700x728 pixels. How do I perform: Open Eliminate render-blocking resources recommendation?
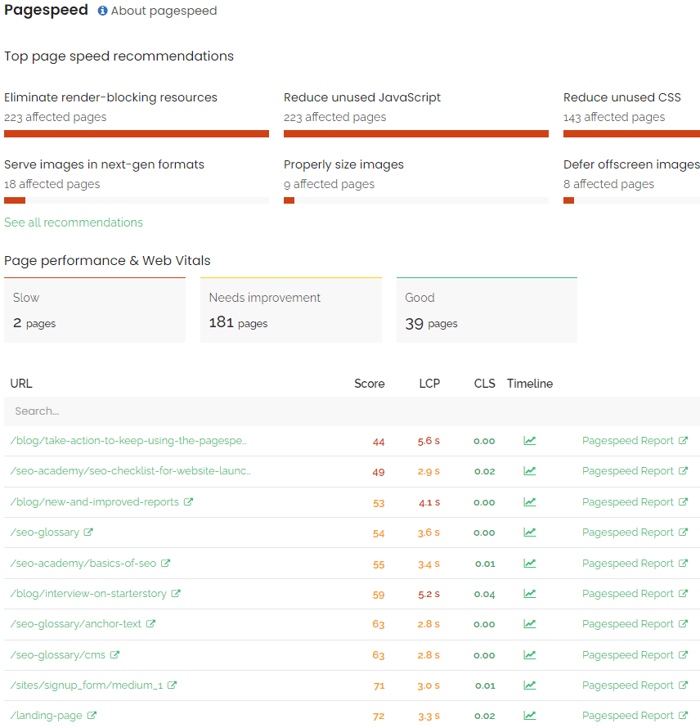click(x=110, y=97)
